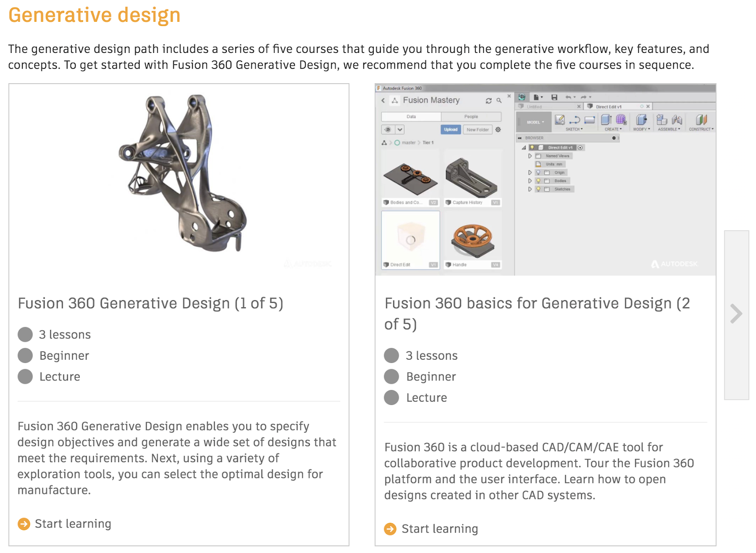
Task: Expand the Origin tree node
Action: point(530,173)
